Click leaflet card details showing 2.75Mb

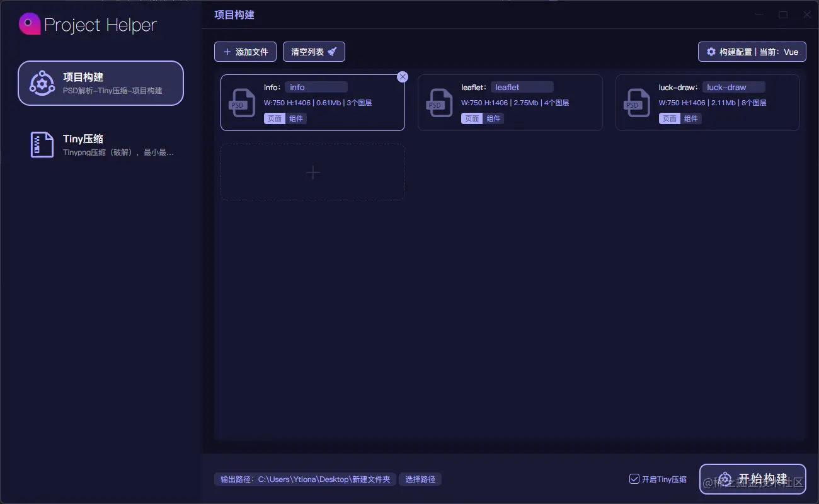click(x=515, y=103)
